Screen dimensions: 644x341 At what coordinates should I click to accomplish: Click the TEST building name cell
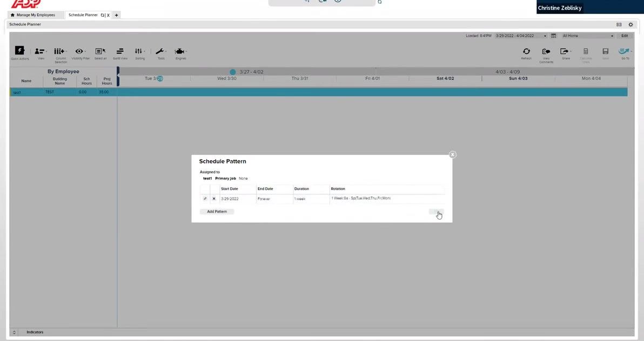[50, 92]
